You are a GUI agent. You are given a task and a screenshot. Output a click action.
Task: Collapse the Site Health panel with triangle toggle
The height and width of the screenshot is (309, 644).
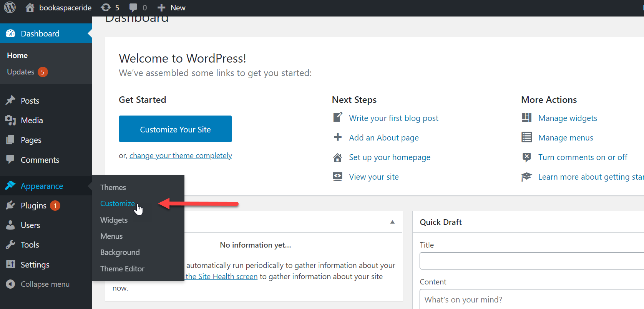tap(392, 222)
